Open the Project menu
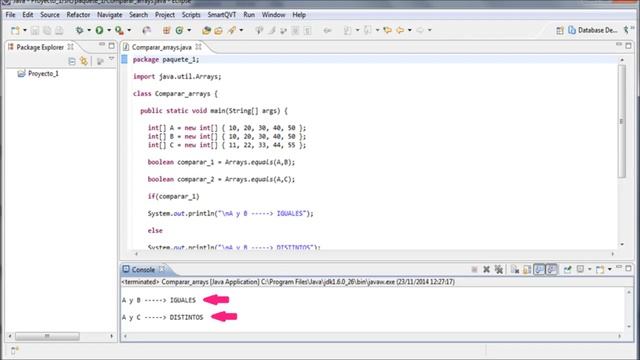The height and width of the screenshot is (360, 640). pyautogui.click(x=165, y=15)
